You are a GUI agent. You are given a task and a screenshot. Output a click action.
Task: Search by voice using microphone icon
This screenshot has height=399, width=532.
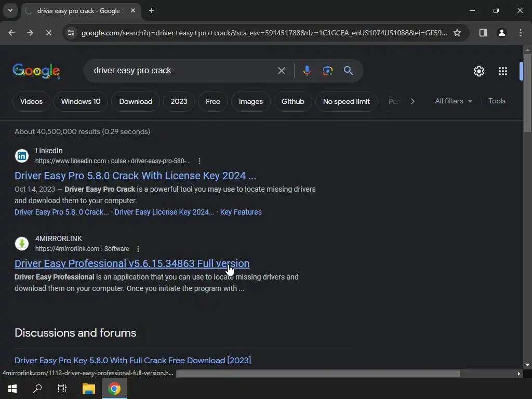pyautogui.click(x=307, y=71)
